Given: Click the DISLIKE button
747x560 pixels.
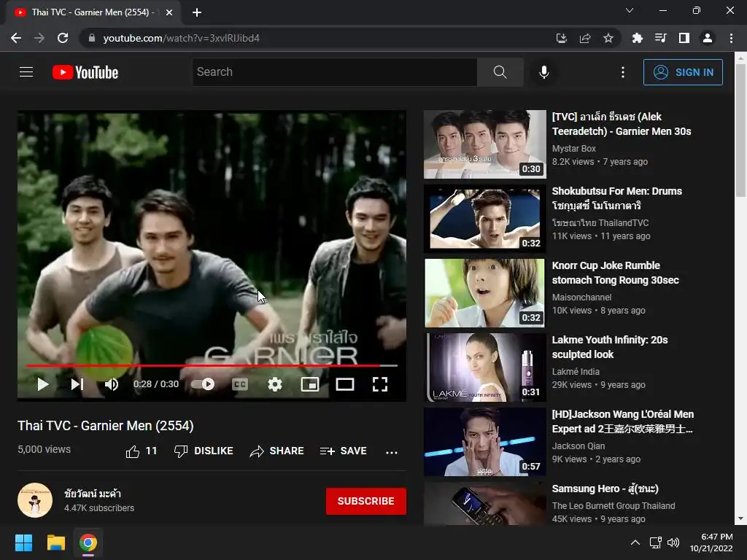Looking at the screenshot, I should pyautogui.click(x=204, y=451).
